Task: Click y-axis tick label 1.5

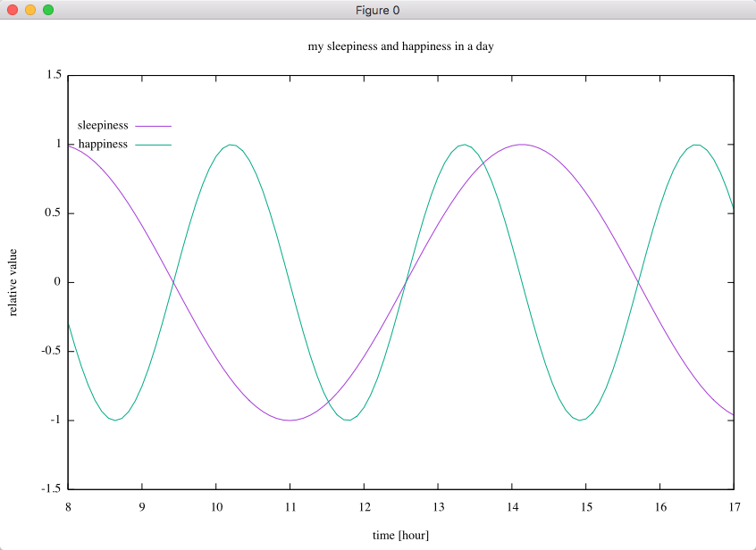Action: coord(53,75)
